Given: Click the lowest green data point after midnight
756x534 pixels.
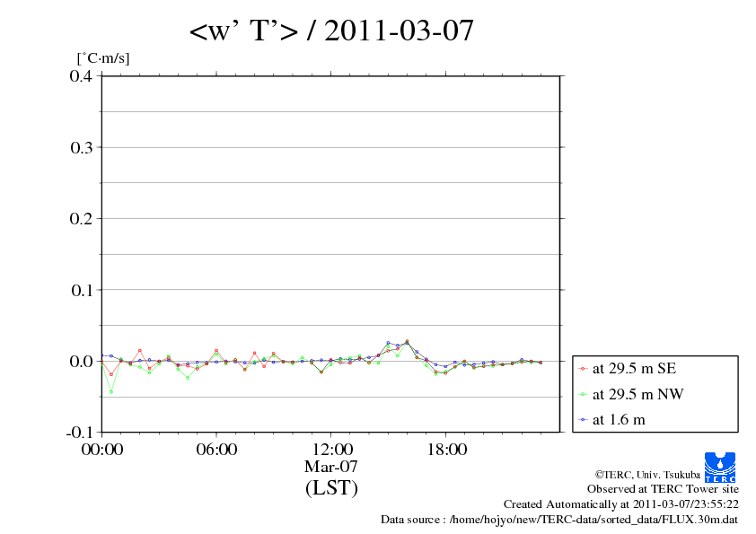Looking at the screenshot, I should pyautogui.click(x=111, y=391).
